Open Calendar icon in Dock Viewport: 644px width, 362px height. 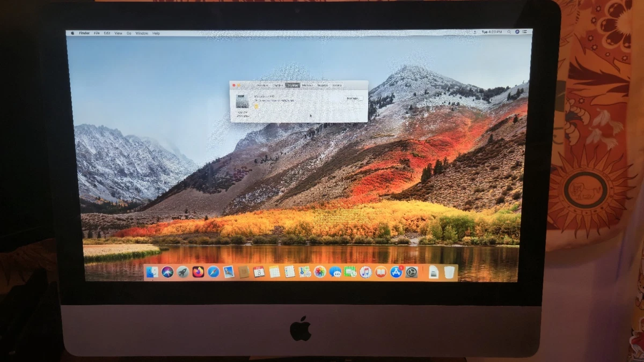coord(259,272)
